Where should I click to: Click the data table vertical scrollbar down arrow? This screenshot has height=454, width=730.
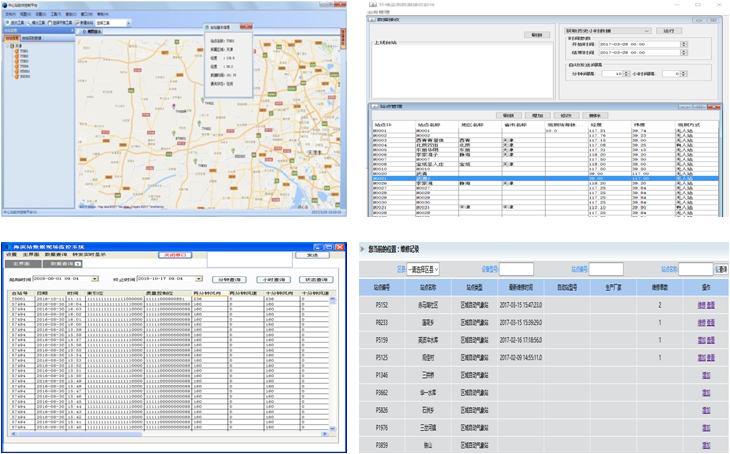tap(332, 428)
